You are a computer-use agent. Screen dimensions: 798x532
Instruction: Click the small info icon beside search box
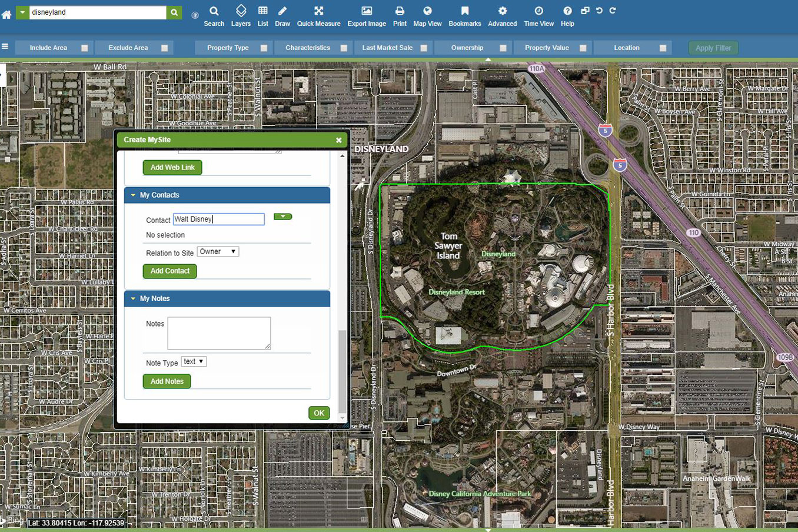coord(195,15)
